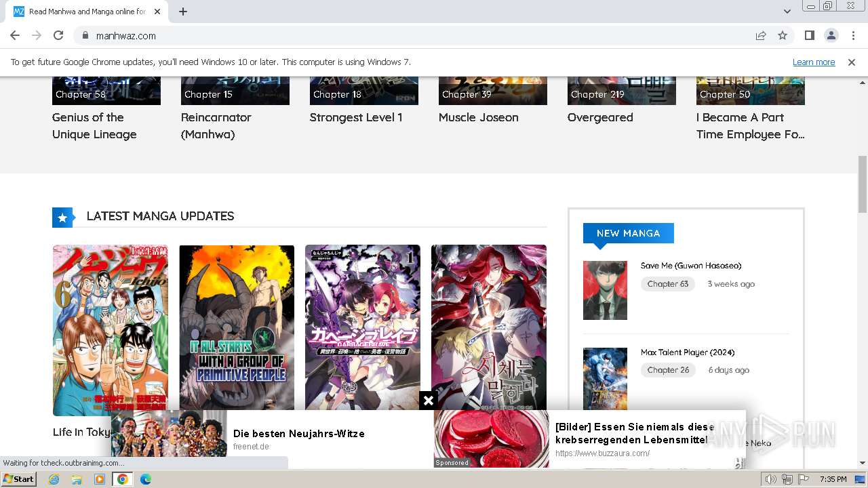Viewport: 868px width, 488px height.
Task: Open Save Me (Guwon Hasoseo) title
Action: pyautogui.click(x=691, y=266)
